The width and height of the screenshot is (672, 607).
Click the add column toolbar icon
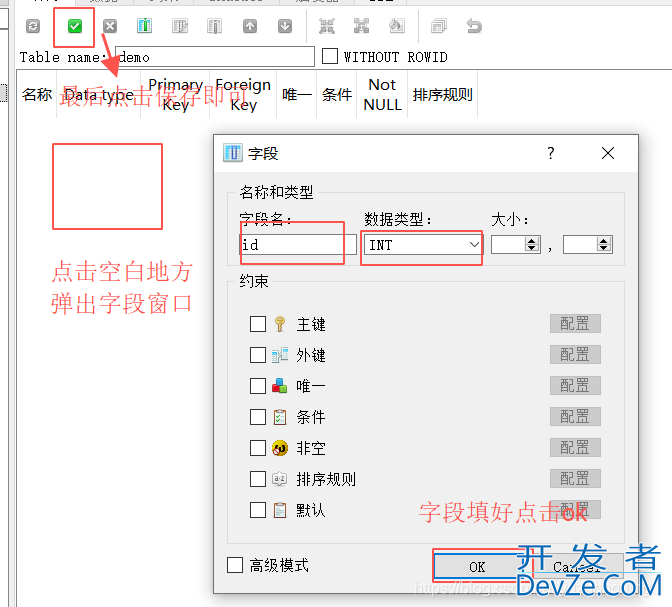[145, 27]
